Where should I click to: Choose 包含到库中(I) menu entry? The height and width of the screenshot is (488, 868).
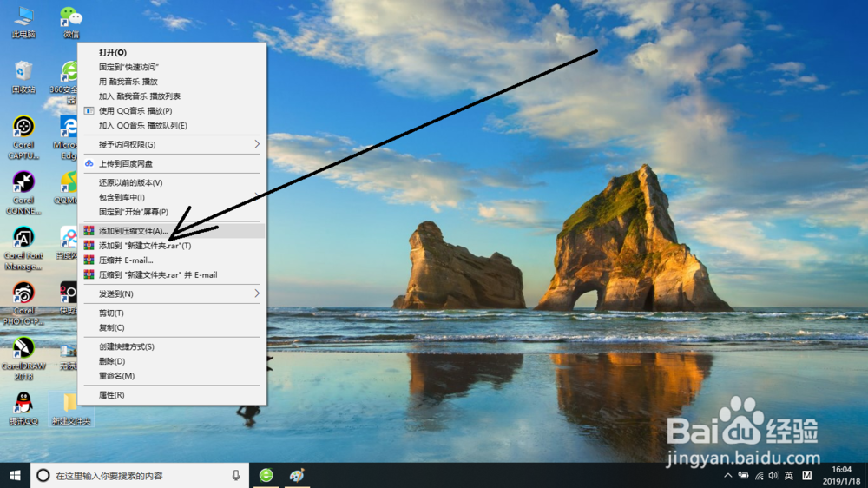[172, 197]
